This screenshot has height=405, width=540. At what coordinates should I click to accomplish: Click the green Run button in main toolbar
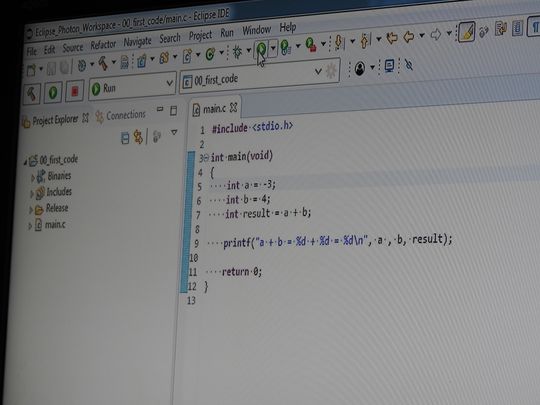[261, 49]
